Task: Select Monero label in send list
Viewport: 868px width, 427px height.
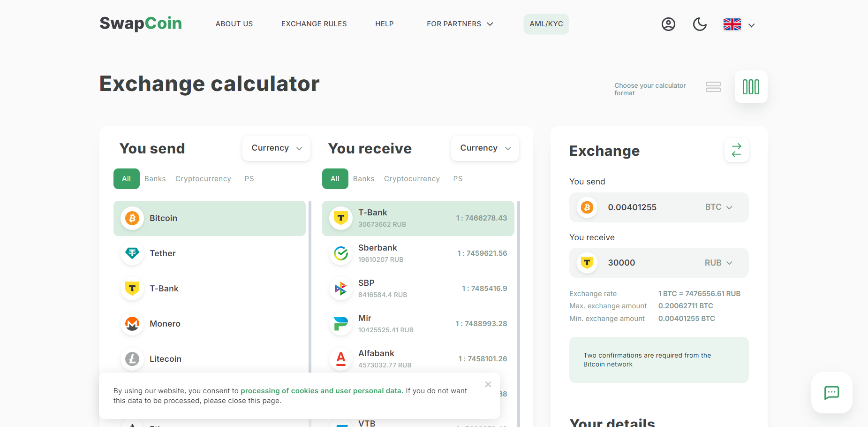Action: (165, 324)
